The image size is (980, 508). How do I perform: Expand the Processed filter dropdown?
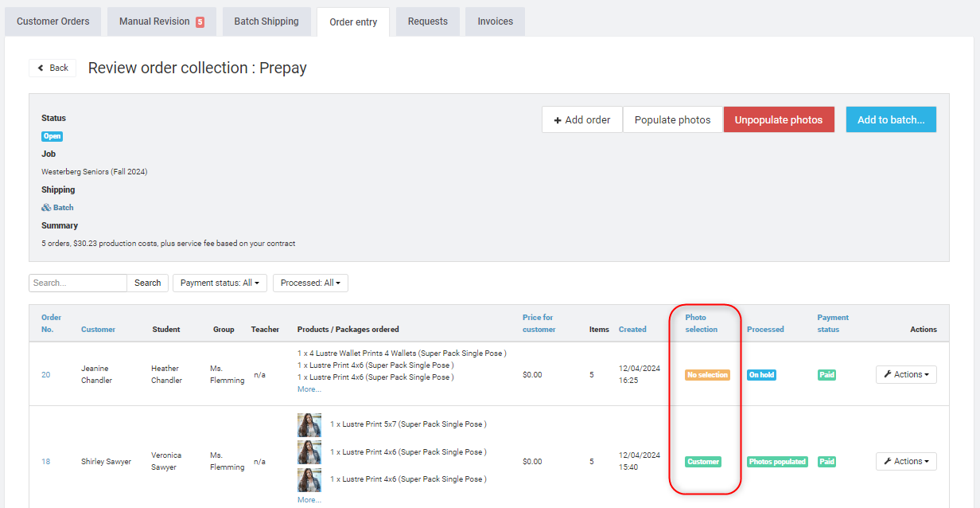coord(310,283)
